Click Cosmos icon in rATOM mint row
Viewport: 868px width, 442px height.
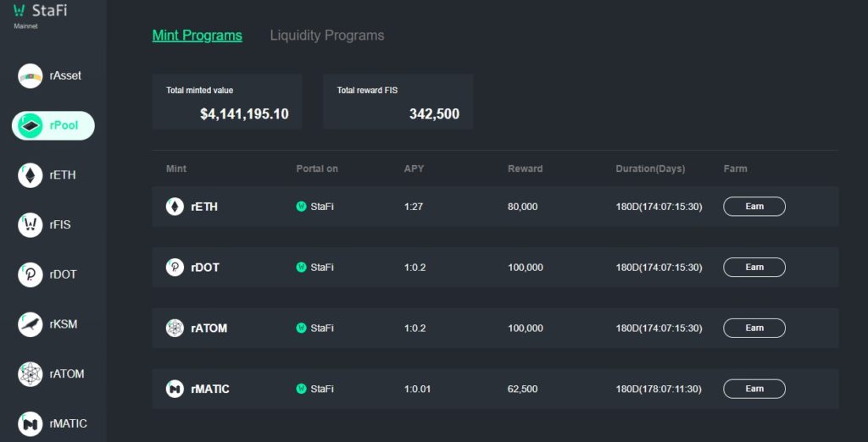click(175, 328)
